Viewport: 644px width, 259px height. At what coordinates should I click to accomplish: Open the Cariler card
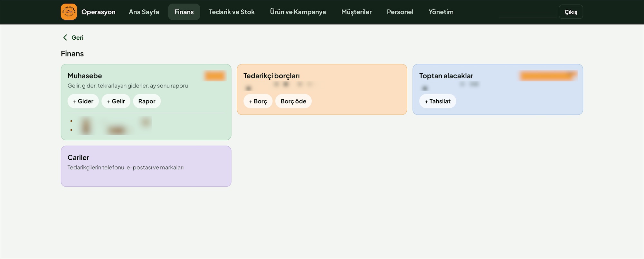146,166
